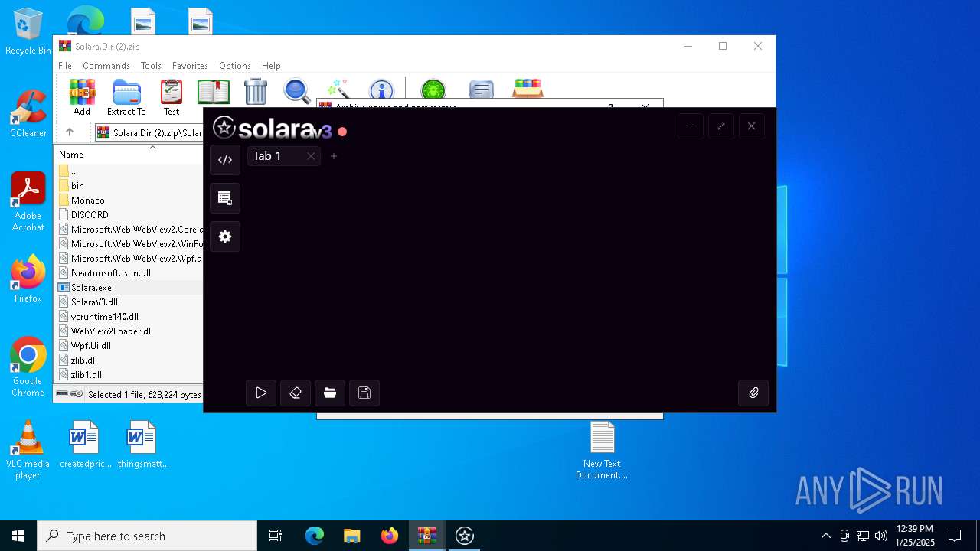Click the Solara icon in the taskbar
980x551 pixels.
point(465,536)
